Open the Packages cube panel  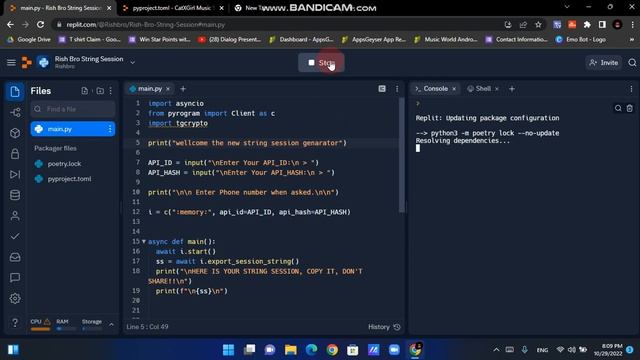pos(15,133)
